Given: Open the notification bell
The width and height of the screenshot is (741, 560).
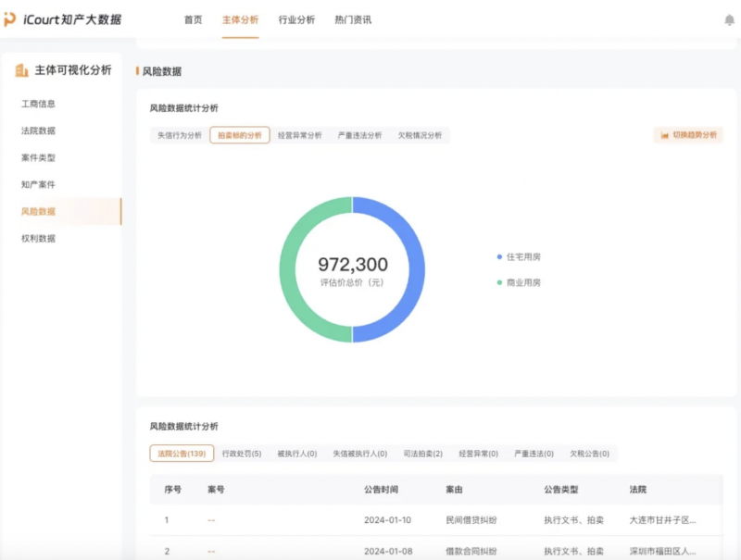Looking at the screenshot, I should [x=729, y=19].
